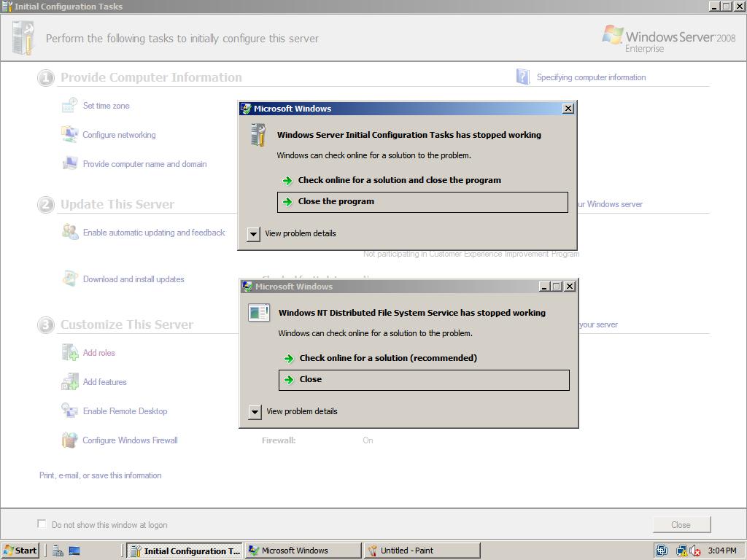Click the Provide computer name and domain icon
Screen dimensions: 747x560
point(69,164)
